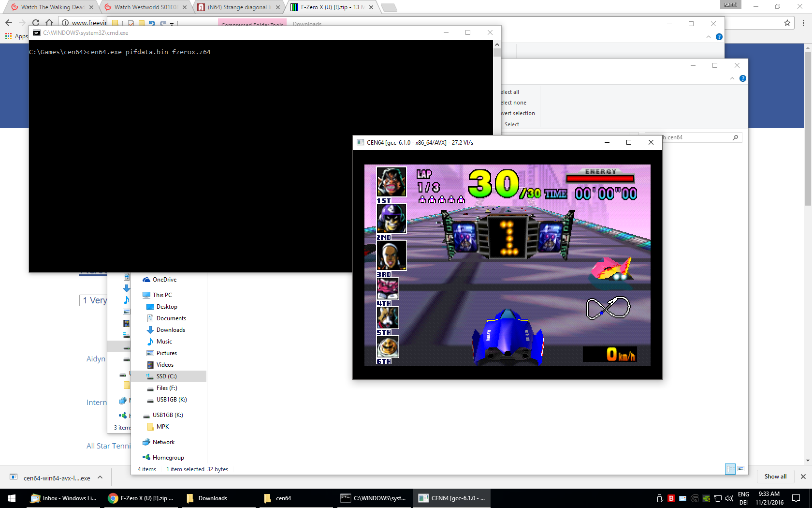The image size is (812, 508).
Task: Switch to CEN64 emulator taskbar button
Action: pos(451,498)
